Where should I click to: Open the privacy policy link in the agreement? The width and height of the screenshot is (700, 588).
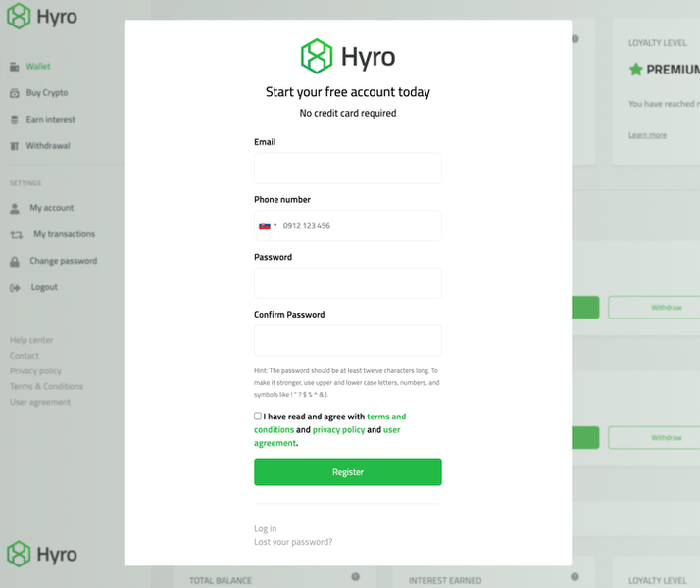[x=338, y=429]
